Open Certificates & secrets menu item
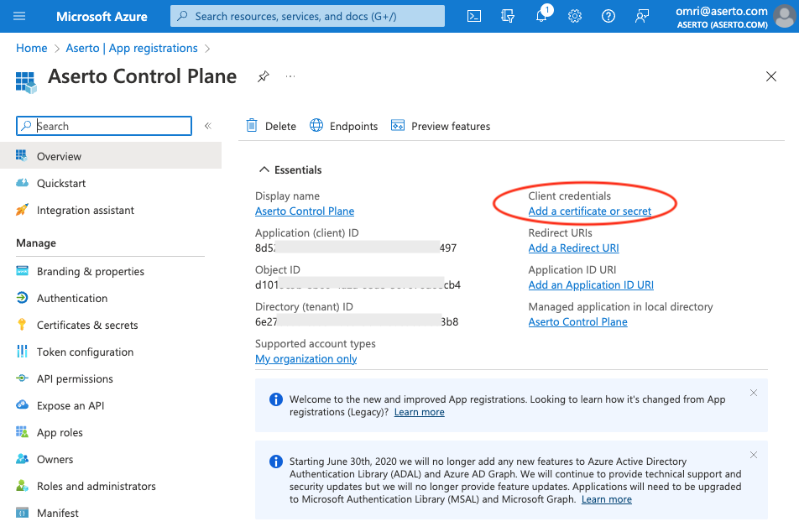The width and height of the screenshot is (799, 532). pos(87,325)
